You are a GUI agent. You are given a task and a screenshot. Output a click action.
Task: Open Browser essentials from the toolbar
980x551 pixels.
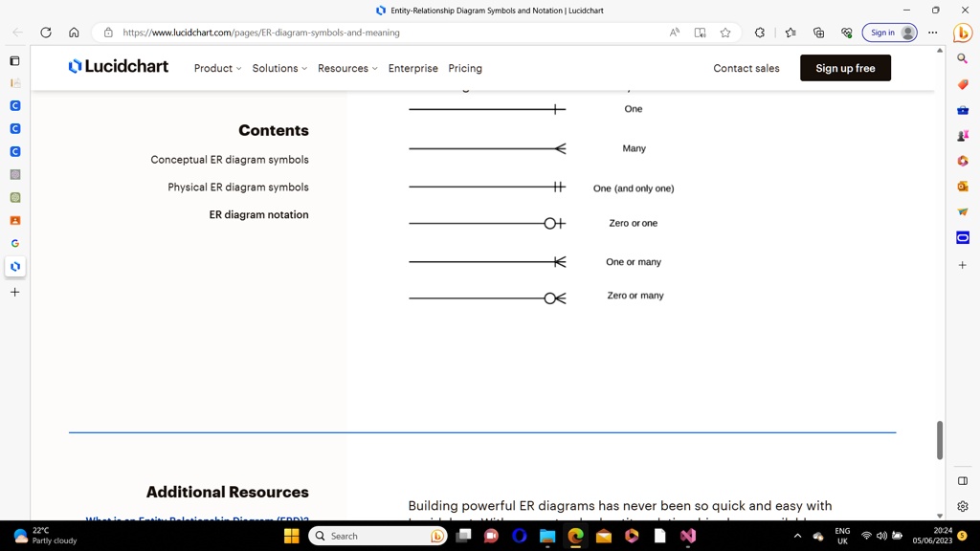846,32
